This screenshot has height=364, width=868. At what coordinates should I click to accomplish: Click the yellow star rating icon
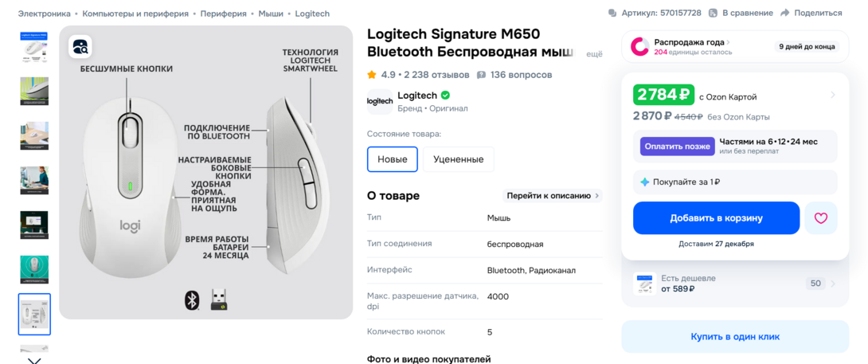point(372,75)
